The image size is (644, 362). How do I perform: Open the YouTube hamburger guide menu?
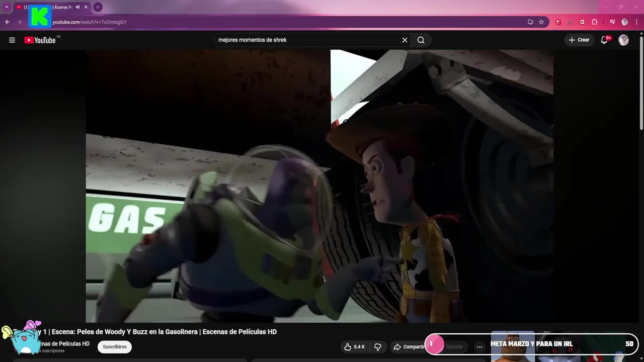click(x=12, y=40)
